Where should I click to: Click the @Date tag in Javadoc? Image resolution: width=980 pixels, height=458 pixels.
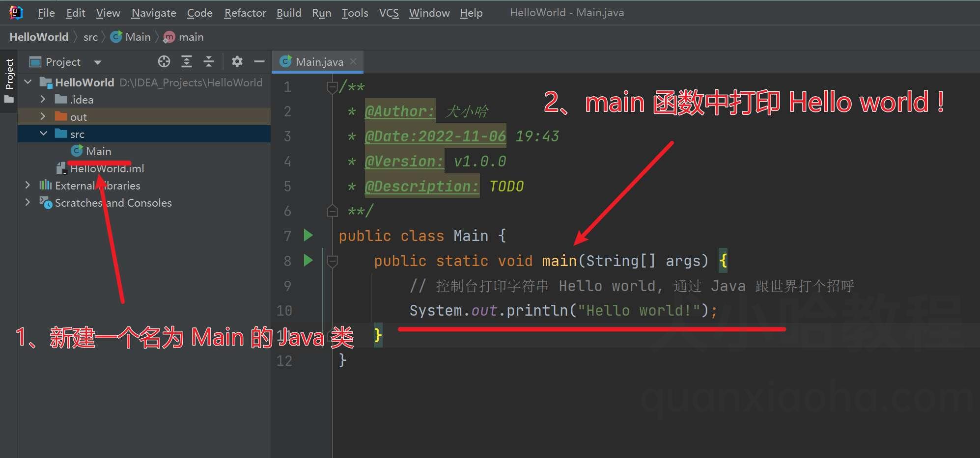(435, 136)
